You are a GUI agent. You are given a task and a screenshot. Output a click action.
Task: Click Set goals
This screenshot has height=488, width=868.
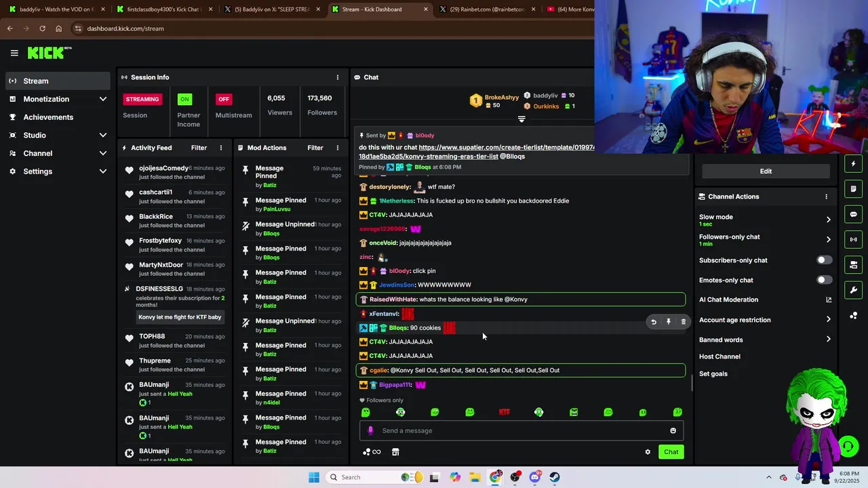coord(713,374)
